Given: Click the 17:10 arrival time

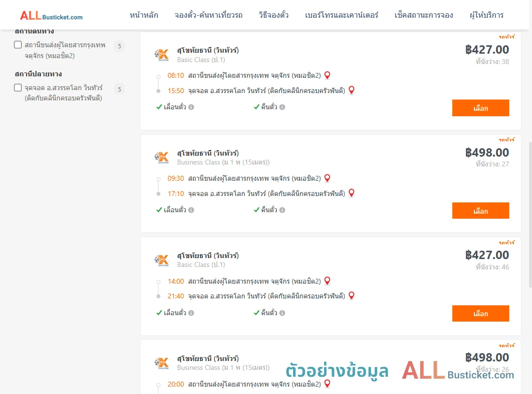Looking at the screenshot, I should point(176,194).
